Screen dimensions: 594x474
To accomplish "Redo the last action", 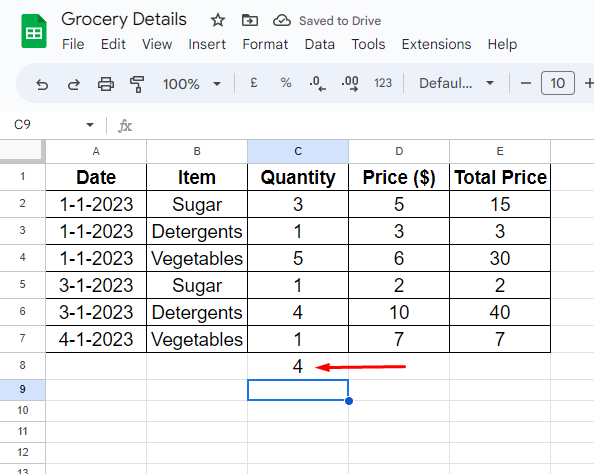I will (x=73, y=83).
